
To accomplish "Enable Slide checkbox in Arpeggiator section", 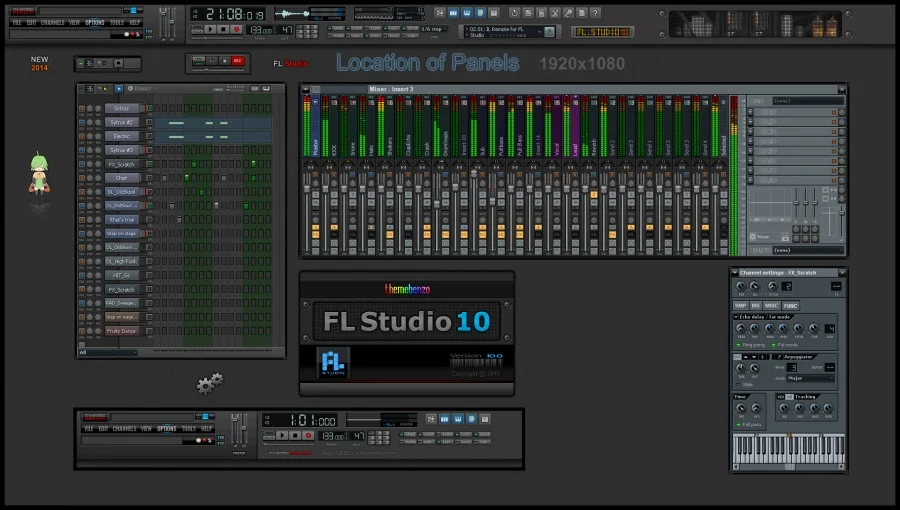I will (738, 384).
